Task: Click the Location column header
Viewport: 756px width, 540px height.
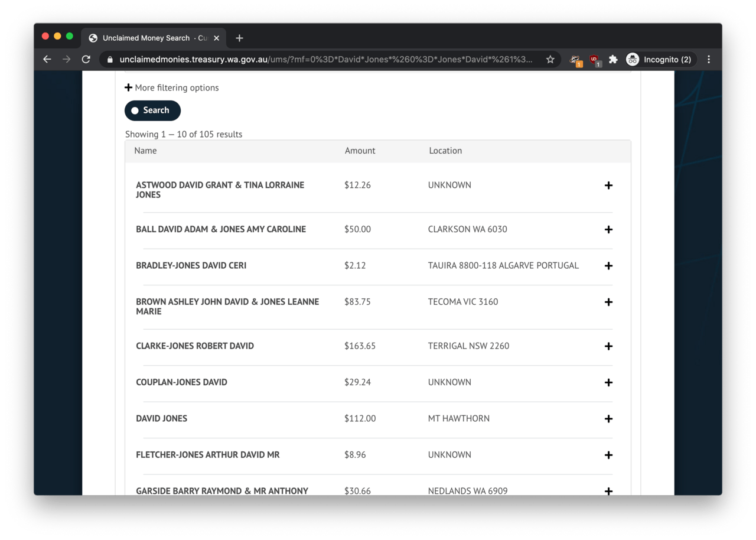Action: pyautogui.click(x=445, y=151)
